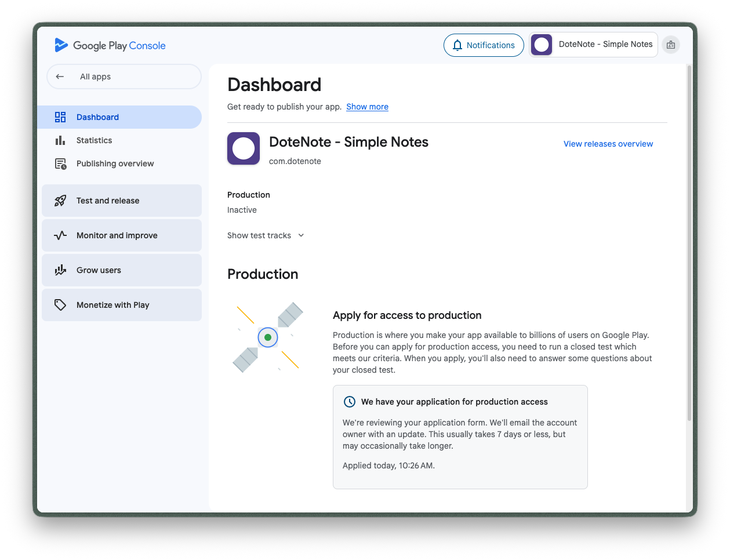
Task: Select Statistics in the sidebar menu
Action: point(95,140)
